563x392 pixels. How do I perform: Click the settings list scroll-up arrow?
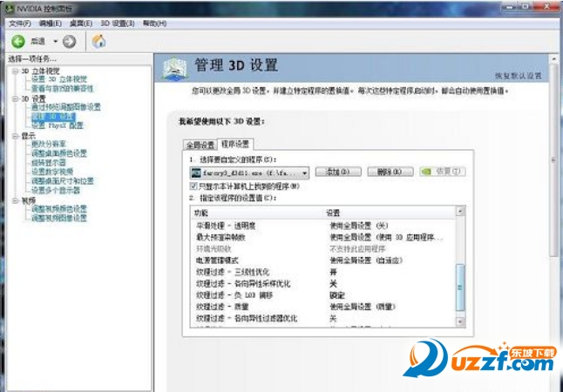pyautogui.click(x=460, y=212)
